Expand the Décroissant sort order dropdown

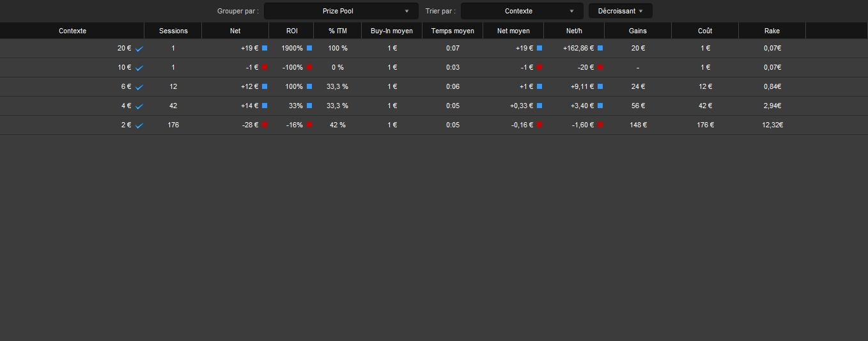621,11
